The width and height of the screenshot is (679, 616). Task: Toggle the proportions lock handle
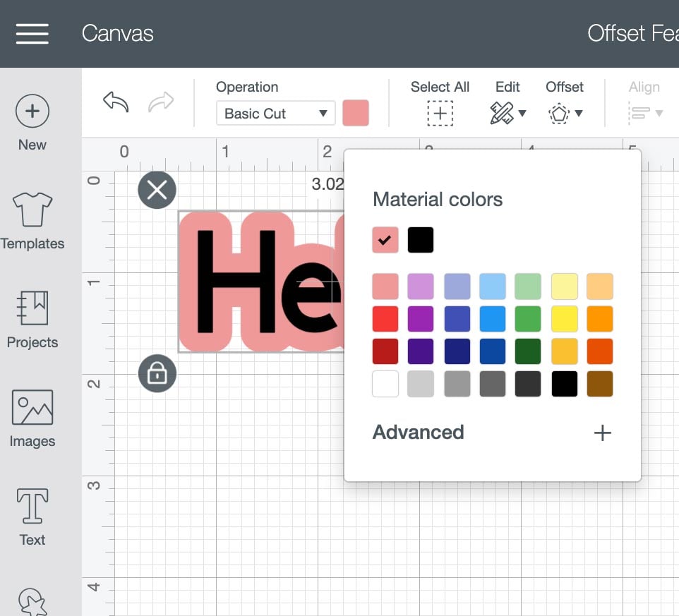[157, 373]
